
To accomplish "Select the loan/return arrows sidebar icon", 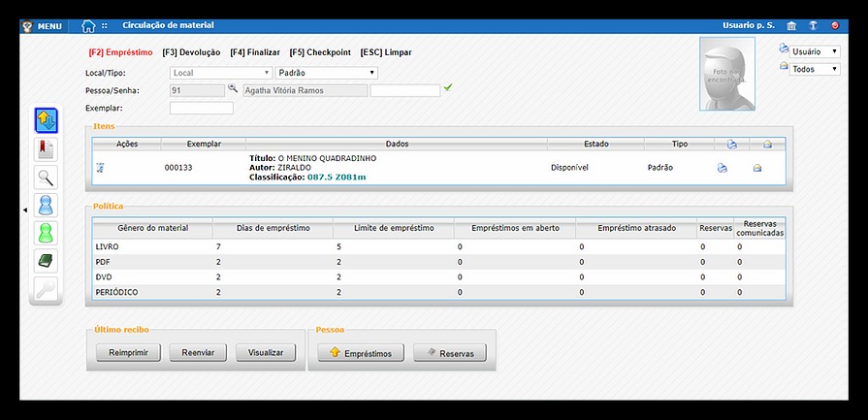I will 46,121.
